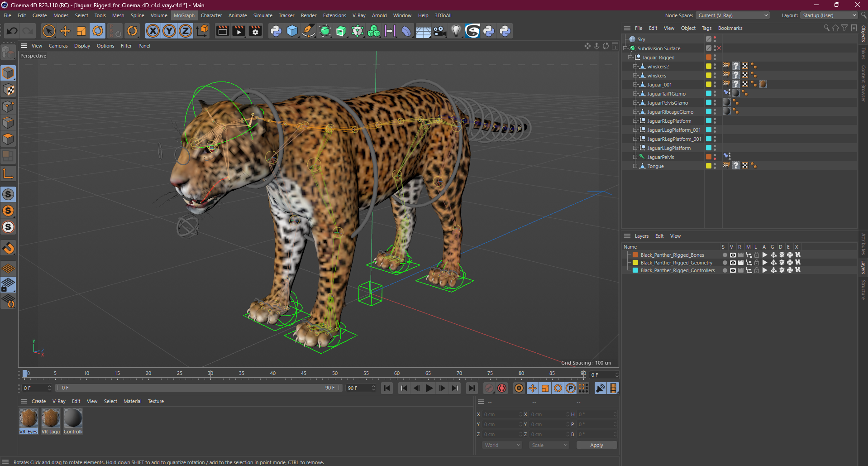
Task: Open Material manager Create menu
Action: 38,401
